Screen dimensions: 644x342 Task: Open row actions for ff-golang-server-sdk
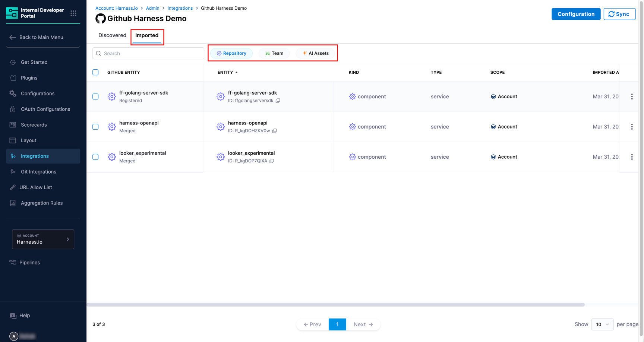click(632, 96)
